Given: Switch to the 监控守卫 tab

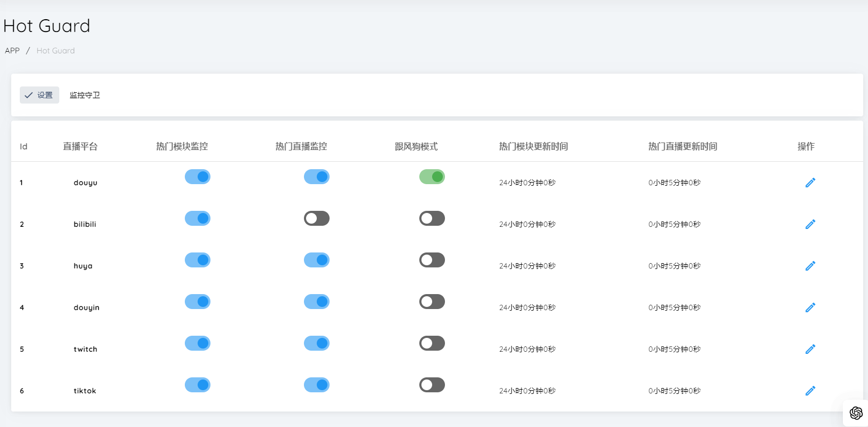Looking at the screenshot, I should coord(85,95).
